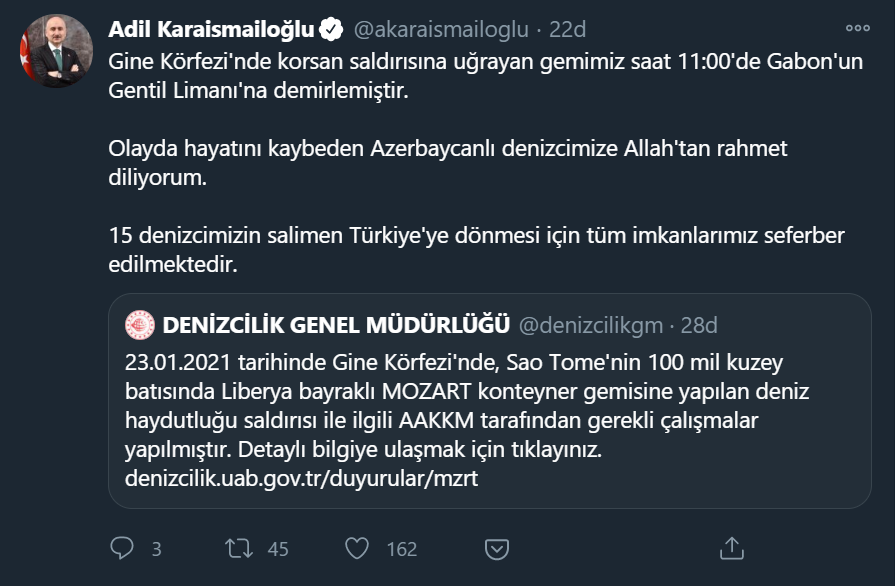Like the tweet with the heart icon

(357, 548)
